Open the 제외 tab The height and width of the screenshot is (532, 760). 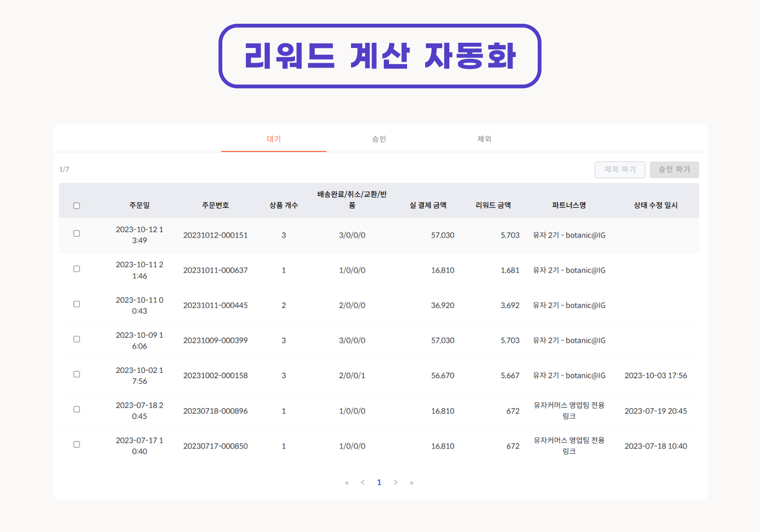tap(485, 138)
